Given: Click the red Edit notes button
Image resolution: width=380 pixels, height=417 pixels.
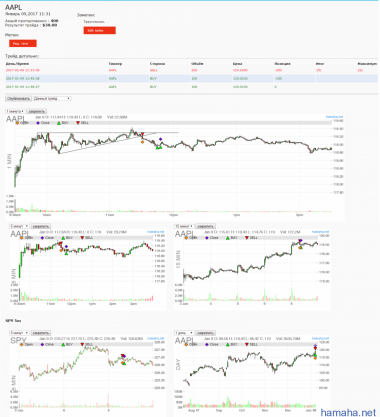Looking at the screenshot, I should coord(100,30).
